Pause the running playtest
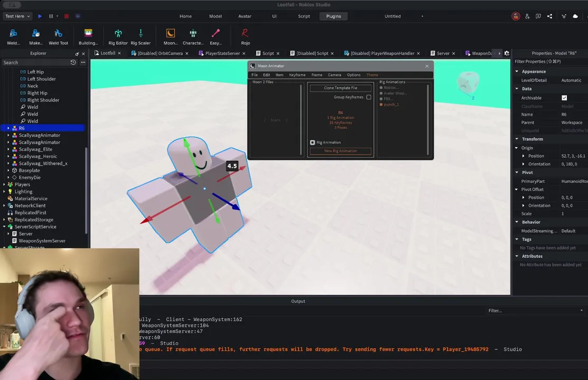The width and height of the screenshot is (588, 380). point(51,16)
